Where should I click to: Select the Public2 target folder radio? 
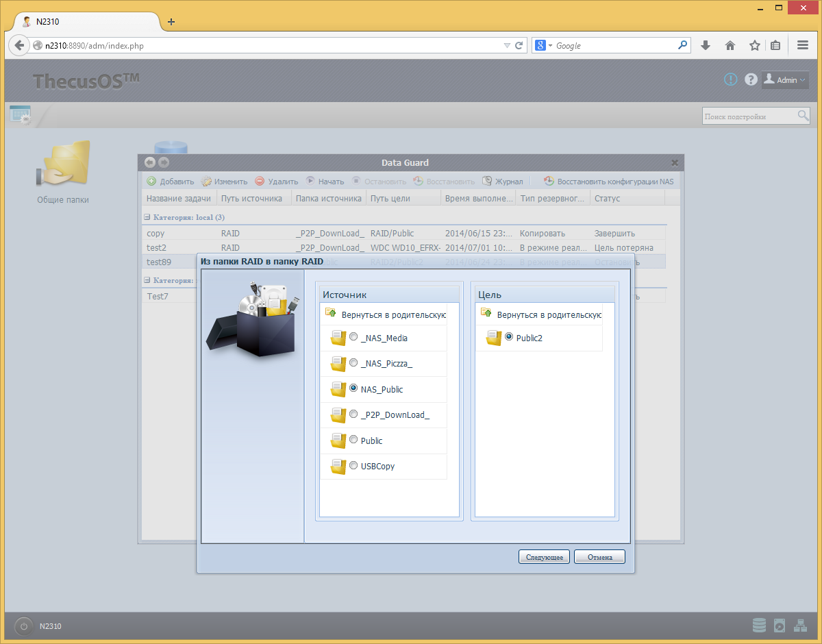point(509,337)
